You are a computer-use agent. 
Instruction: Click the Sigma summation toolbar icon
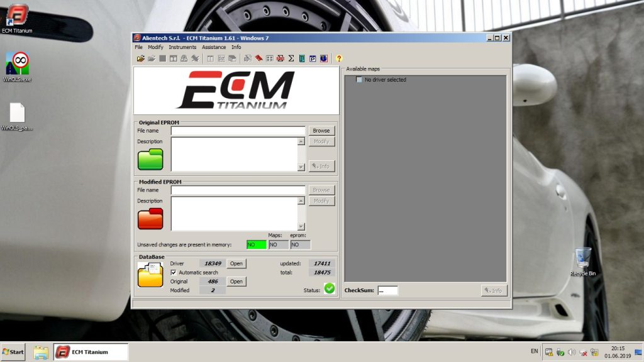pyautogui.click(x=290, y=58)
